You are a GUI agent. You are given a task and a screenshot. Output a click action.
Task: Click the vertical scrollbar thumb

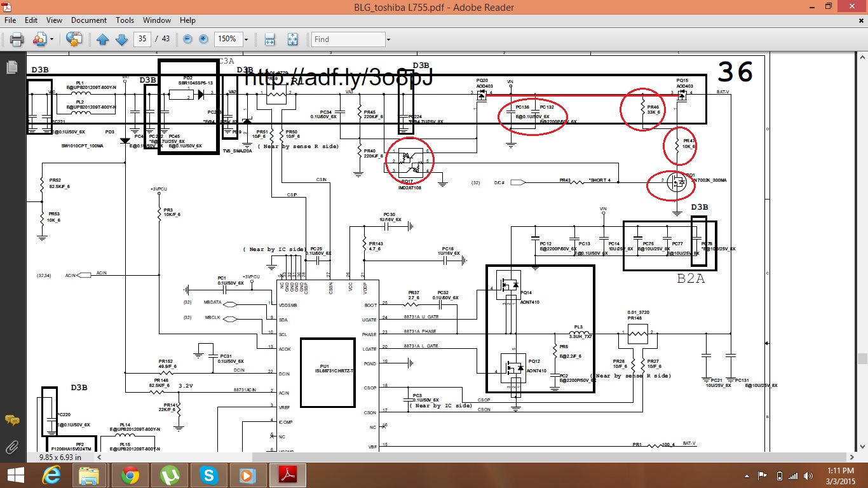(x=862, y=359)
